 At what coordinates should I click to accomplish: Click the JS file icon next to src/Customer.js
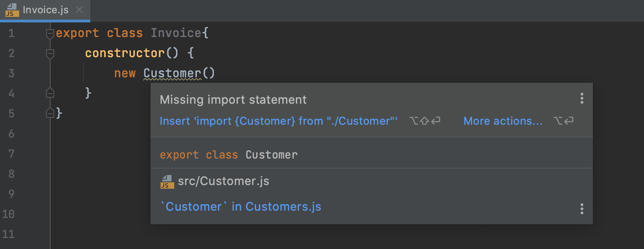(167, 182)
